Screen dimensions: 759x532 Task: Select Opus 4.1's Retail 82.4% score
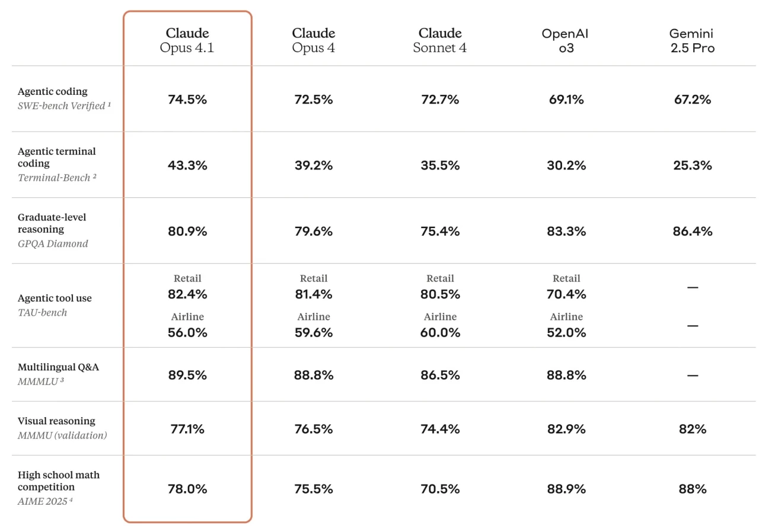coord(187,294)
